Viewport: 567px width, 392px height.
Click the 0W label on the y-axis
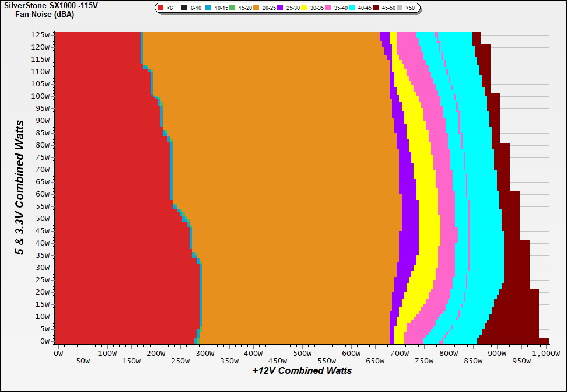pos(45,341)
